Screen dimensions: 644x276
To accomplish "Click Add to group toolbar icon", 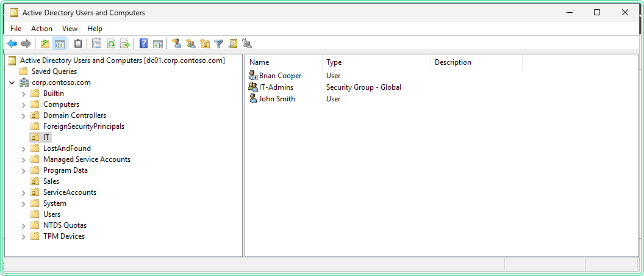I will point(247,43).
